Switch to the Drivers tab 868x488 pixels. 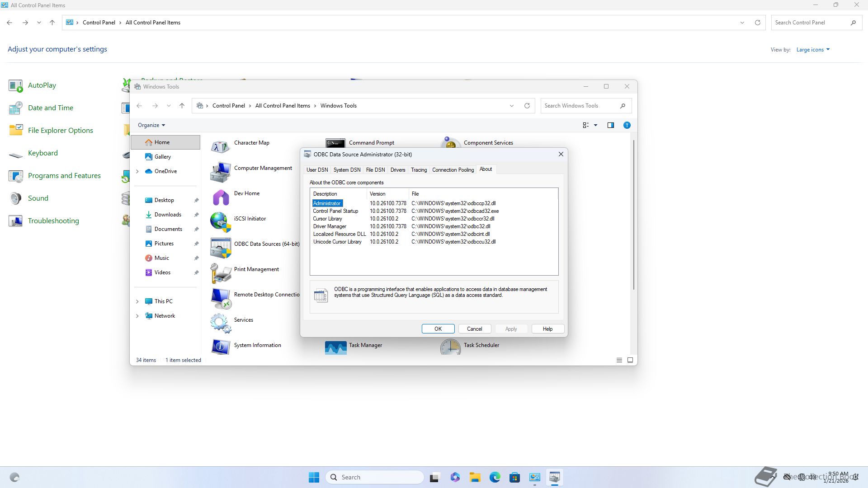point(398,170)
